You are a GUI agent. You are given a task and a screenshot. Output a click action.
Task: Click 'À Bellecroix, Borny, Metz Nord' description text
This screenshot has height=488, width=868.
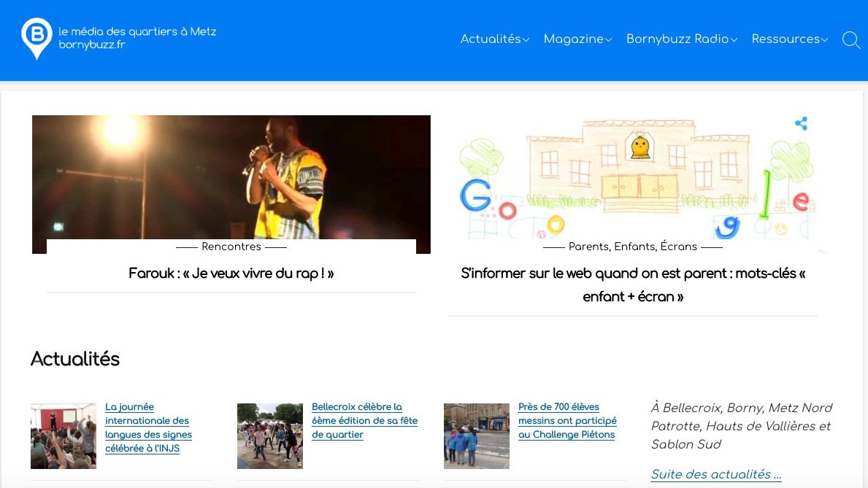pos(742,426)
